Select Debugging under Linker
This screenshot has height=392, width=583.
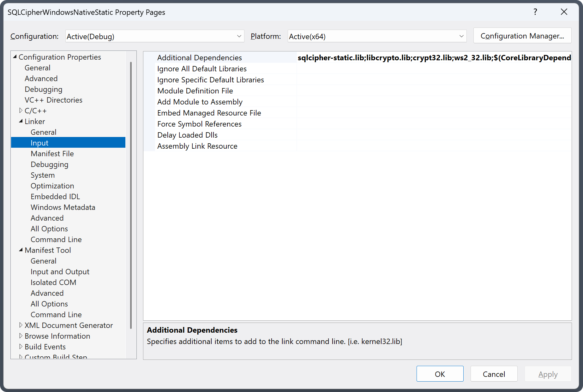(x=50, y=164)
